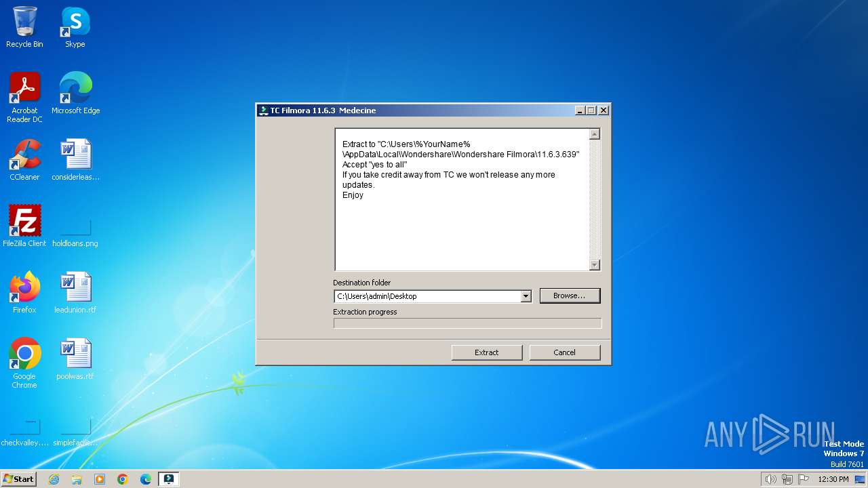Open Internet Explorer in taskbar
This screenshot has height=488, width=868.
point(54,479)
